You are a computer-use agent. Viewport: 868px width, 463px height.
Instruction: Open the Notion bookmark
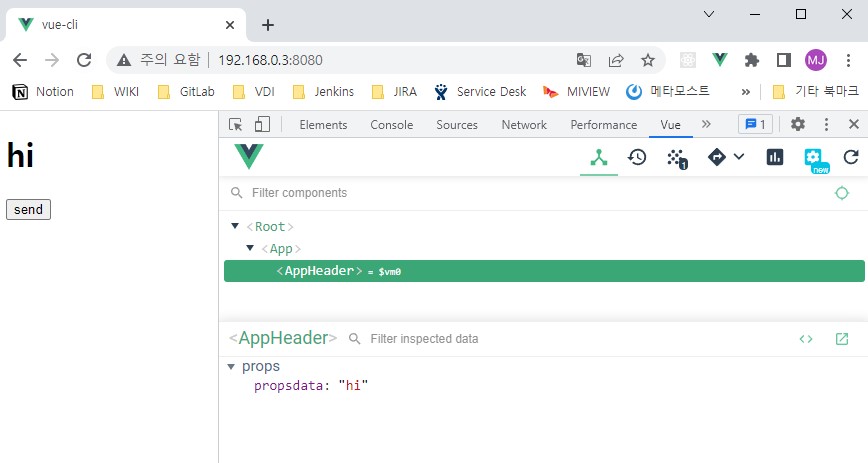coord(43,91)
